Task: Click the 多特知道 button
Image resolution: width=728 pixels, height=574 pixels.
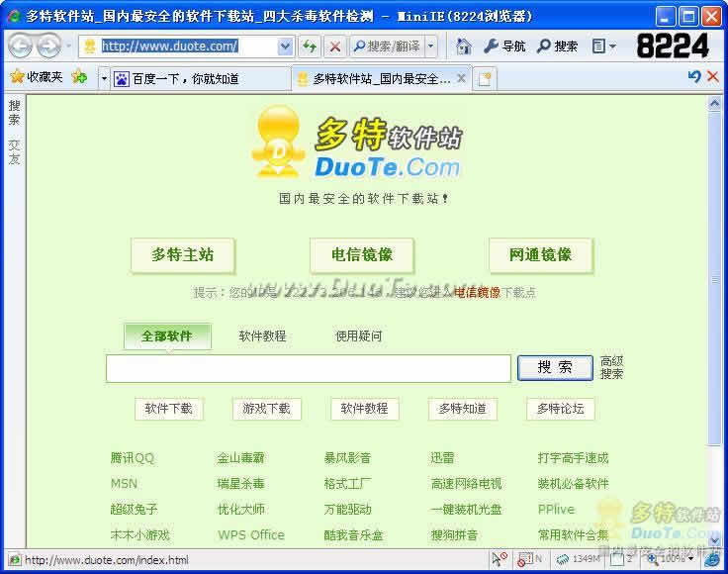Action: click(463, 409)
